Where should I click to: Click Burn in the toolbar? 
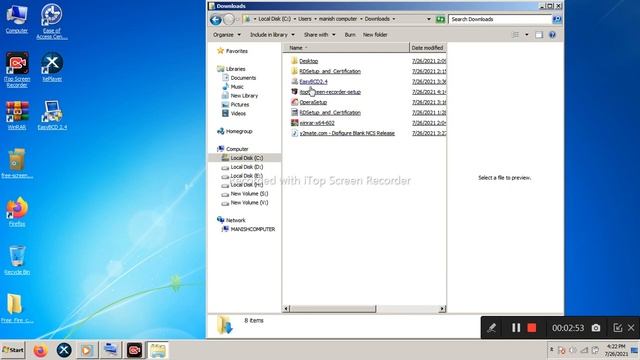tap(350, 35)
